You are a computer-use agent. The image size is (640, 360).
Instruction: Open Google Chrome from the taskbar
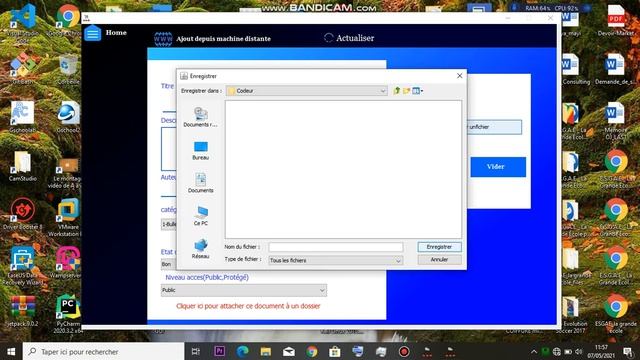point(312,351)
